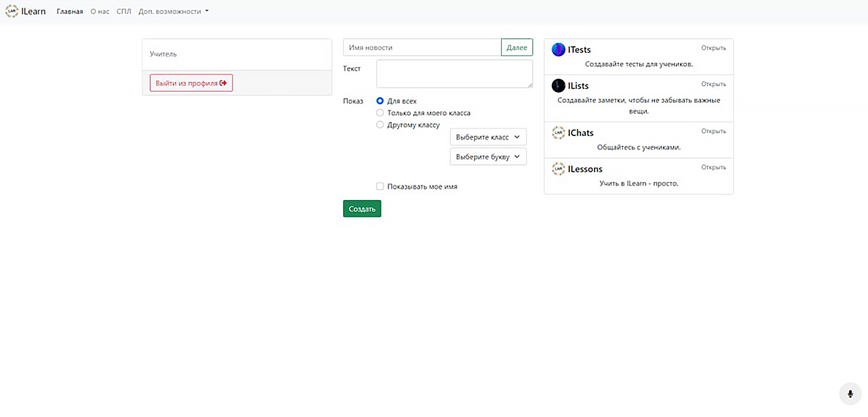
Task: Select the 'Другому классу' radio option
Action: [380, 125]
